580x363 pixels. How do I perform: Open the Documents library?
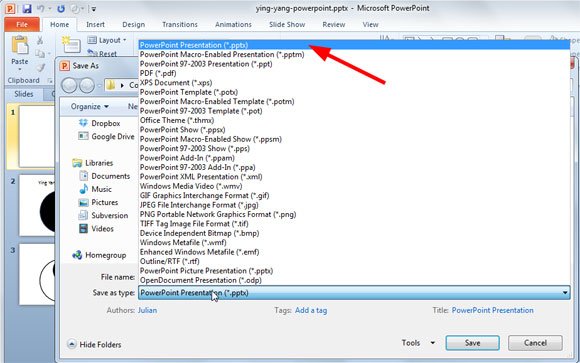click(105, 176)
